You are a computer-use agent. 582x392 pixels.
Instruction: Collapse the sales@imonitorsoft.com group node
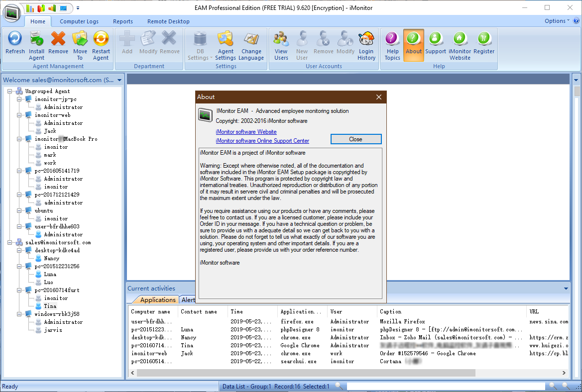click(10, 243)
